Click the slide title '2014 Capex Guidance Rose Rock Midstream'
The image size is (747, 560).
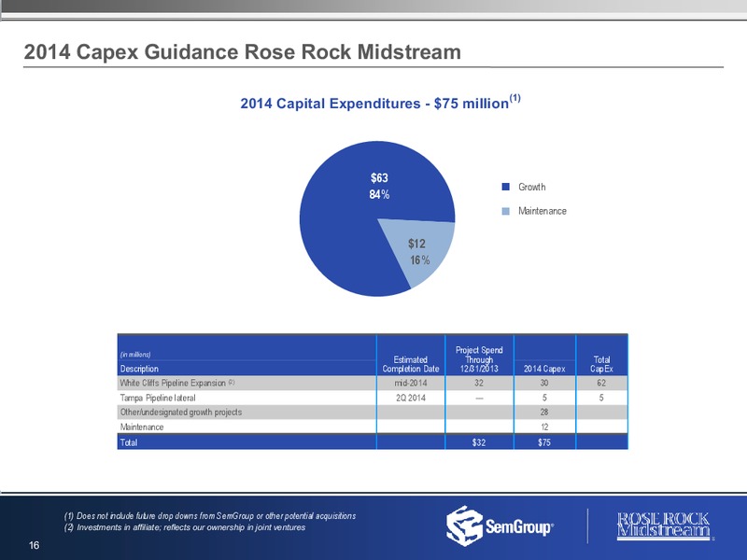[243, 52]
